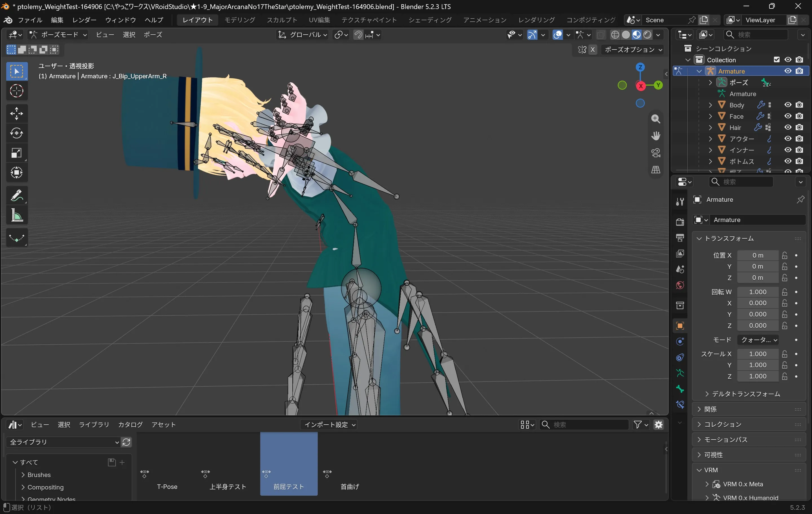Hide the Body mesh in the outliner
Viewport: 812px width, 514px height.
pos(788,105)
